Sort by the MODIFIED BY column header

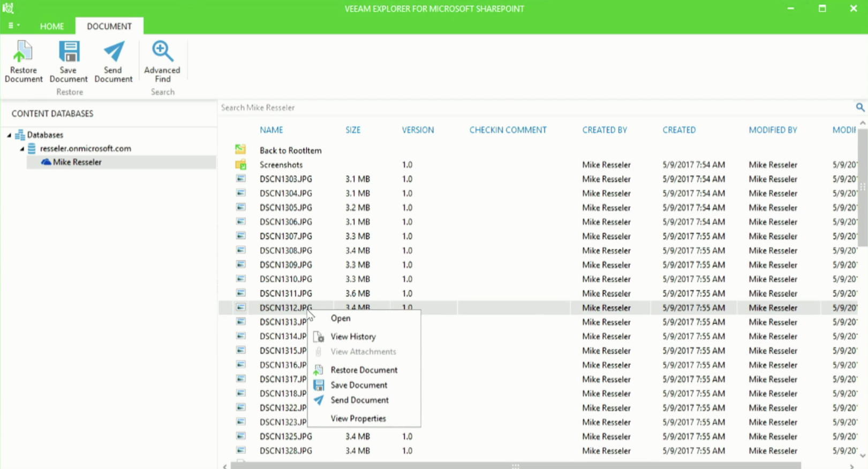pyautogui.click(x=773, y=130)
